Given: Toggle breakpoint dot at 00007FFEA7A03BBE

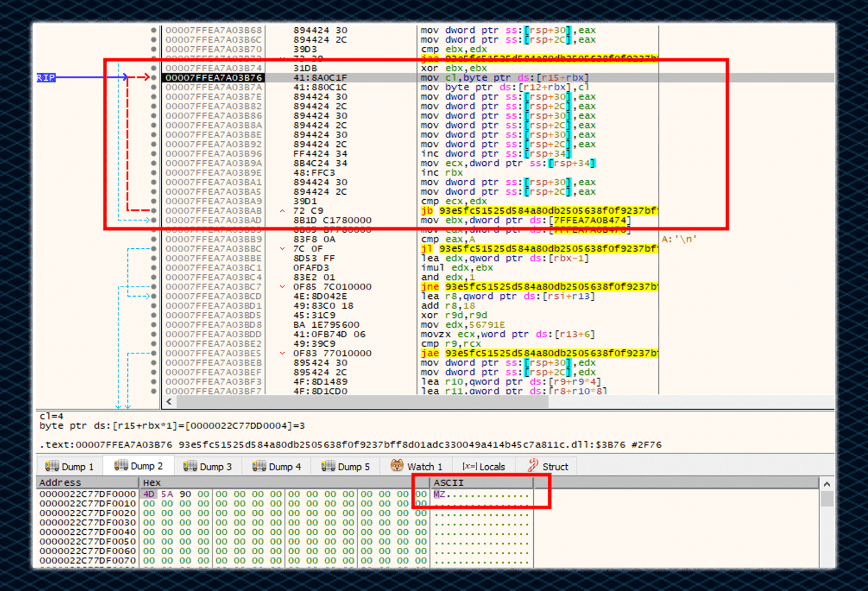Looking at the screenshot, I should click(x=154, y=258).
